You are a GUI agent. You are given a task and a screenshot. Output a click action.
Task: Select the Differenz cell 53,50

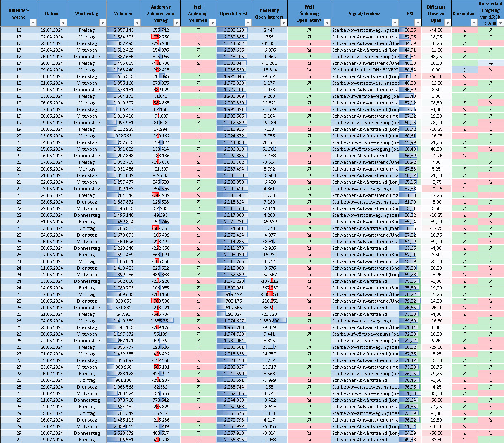(x=436, y=360)
